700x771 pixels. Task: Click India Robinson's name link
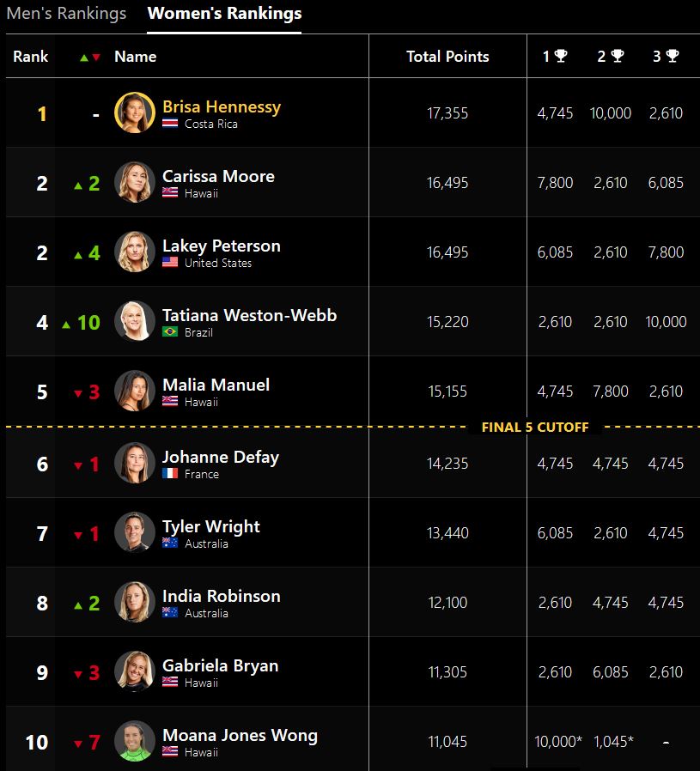coord(222,596)
